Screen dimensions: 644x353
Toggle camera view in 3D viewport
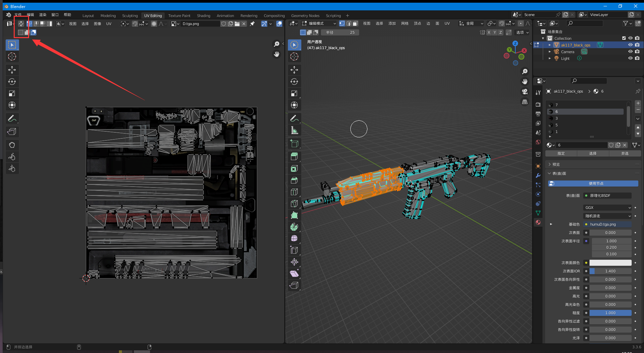pyautogui.click(x=525, y=92)
